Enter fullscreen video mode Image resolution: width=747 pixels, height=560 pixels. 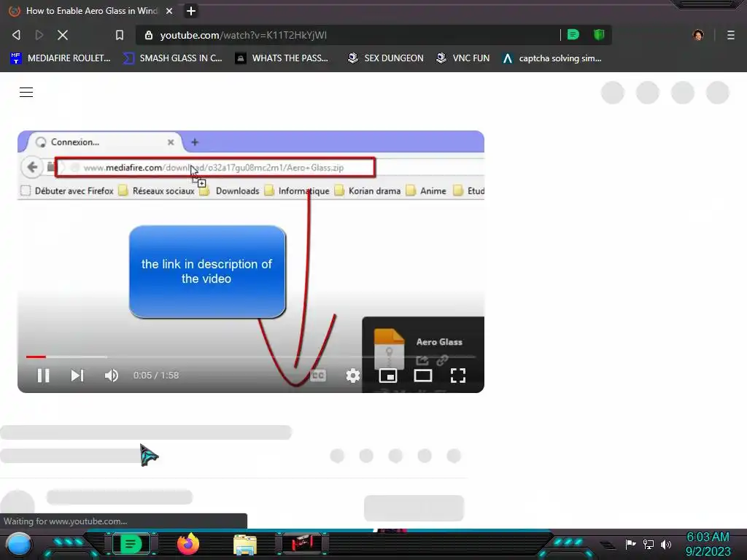coord(458,376)
